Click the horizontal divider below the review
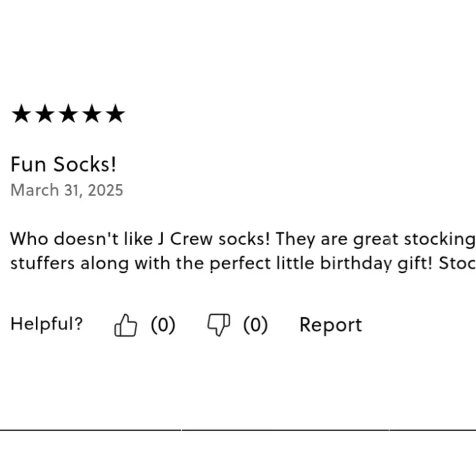 pyautogui.click(x=238, y=430)
